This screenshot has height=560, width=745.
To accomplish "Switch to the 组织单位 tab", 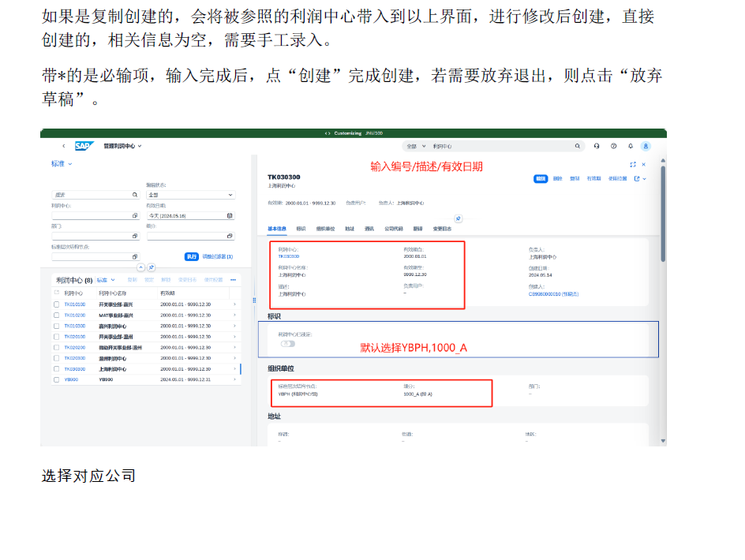I will (325, 229).
